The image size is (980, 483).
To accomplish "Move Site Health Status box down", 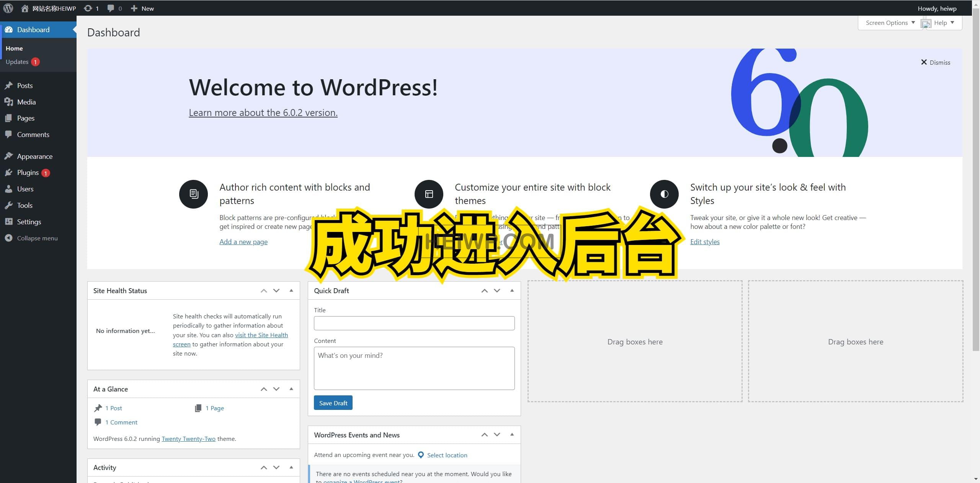I will coord(276,290).
